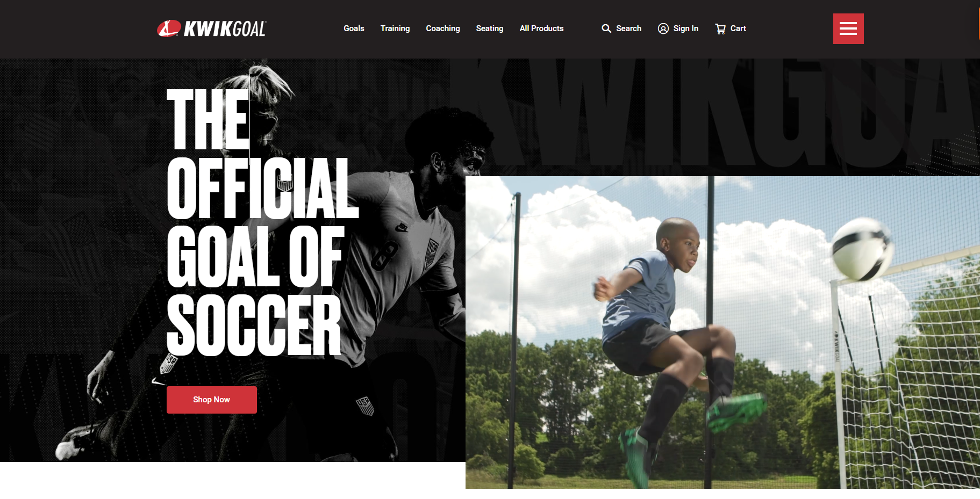
Task: Select All Products in navigation
Action: click(541, 28)
